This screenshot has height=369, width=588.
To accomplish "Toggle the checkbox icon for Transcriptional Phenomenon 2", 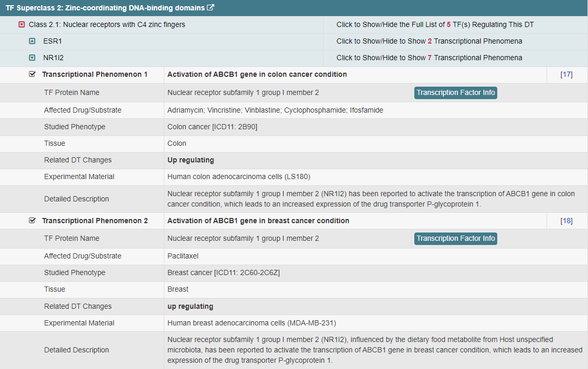I will [33, 221].
